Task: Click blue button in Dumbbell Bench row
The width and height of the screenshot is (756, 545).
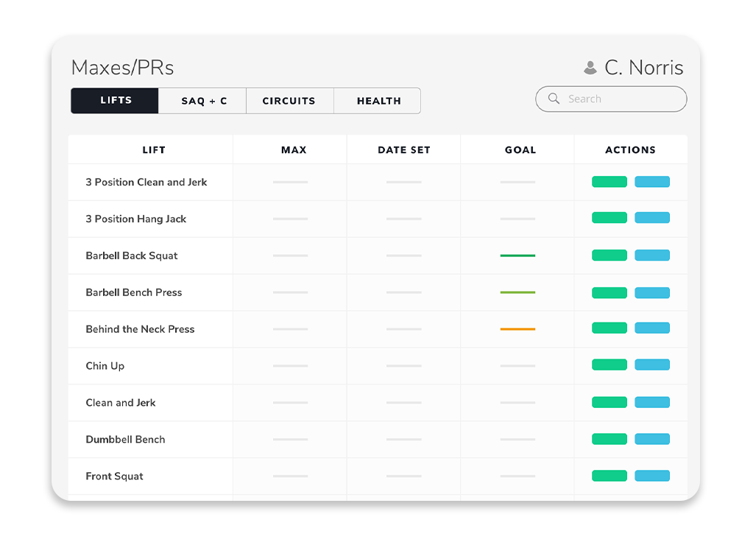Action: coord(651,439)
